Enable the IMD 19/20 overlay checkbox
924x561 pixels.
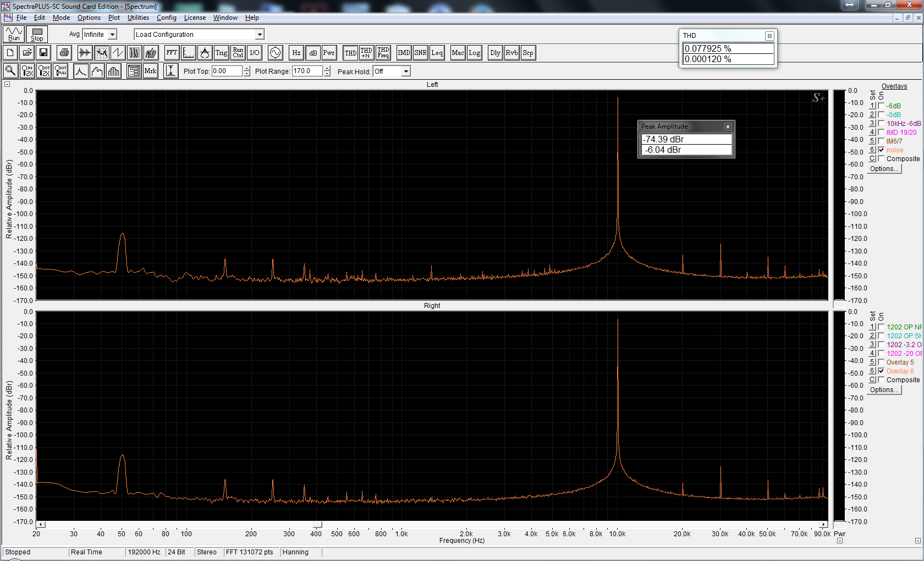881,133
